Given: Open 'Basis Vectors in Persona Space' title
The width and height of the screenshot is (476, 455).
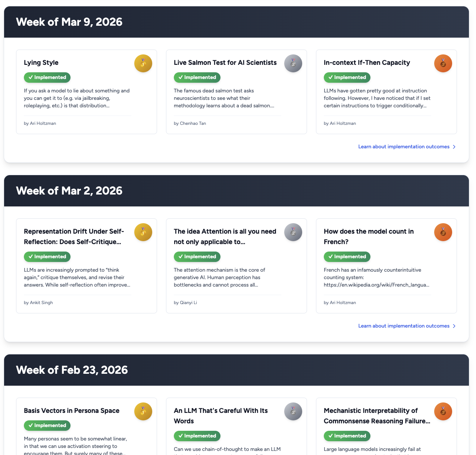Looking at the screenshot, I should tap(72, 411).
